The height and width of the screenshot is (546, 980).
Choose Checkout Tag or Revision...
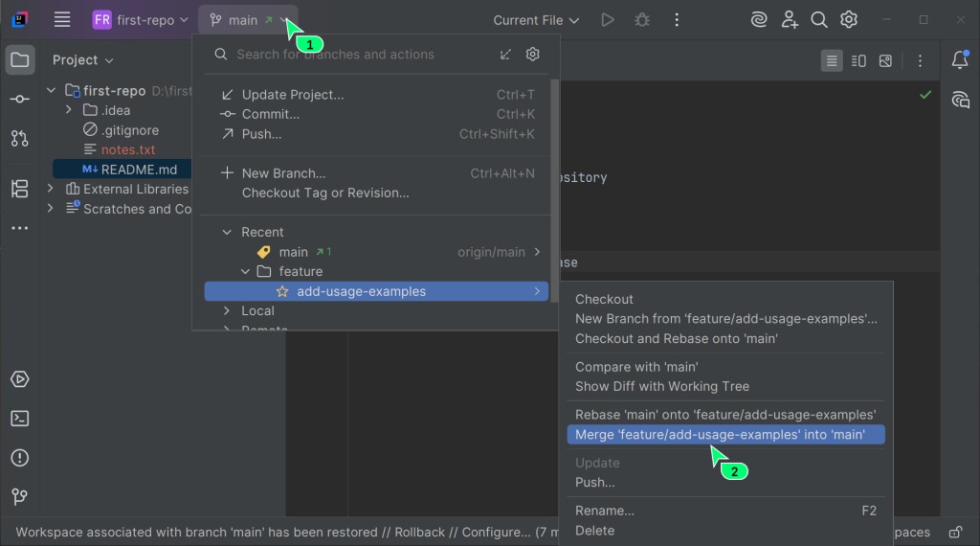click(x=376, y=193)
